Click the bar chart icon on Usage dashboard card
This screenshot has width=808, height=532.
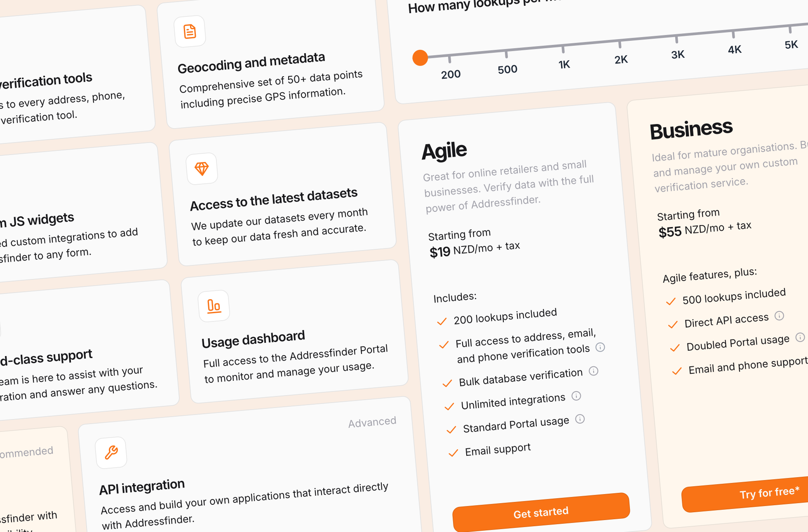[214, 306]
